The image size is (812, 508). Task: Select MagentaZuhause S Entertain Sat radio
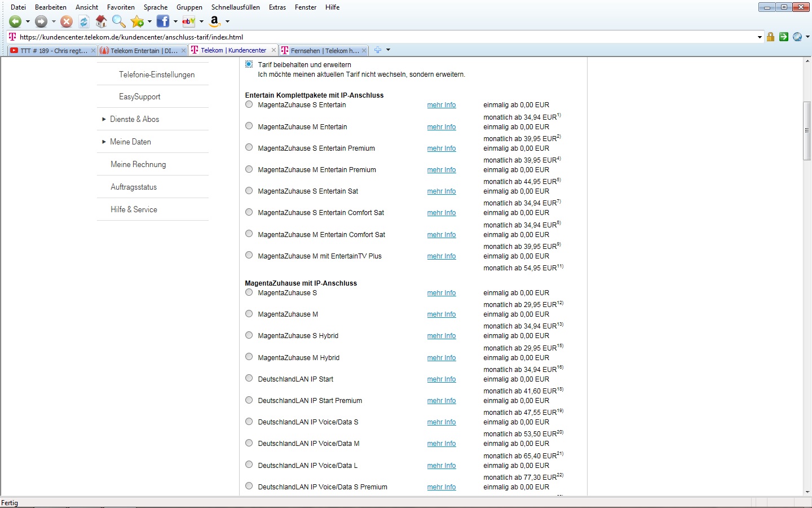point(249,191)
